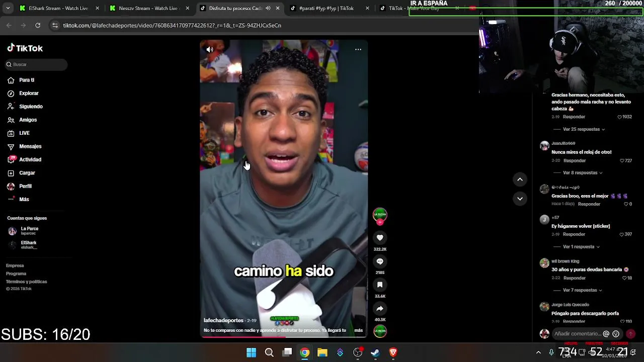Reply to the +57 Ey háganme volver comment
This screenshot has width=644, height=362.
coord(574,234)
